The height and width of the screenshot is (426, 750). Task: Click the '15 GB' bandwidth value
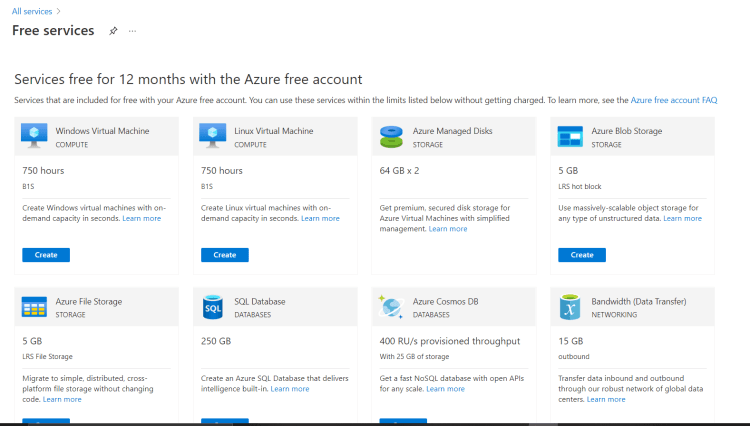pos(571,341)
